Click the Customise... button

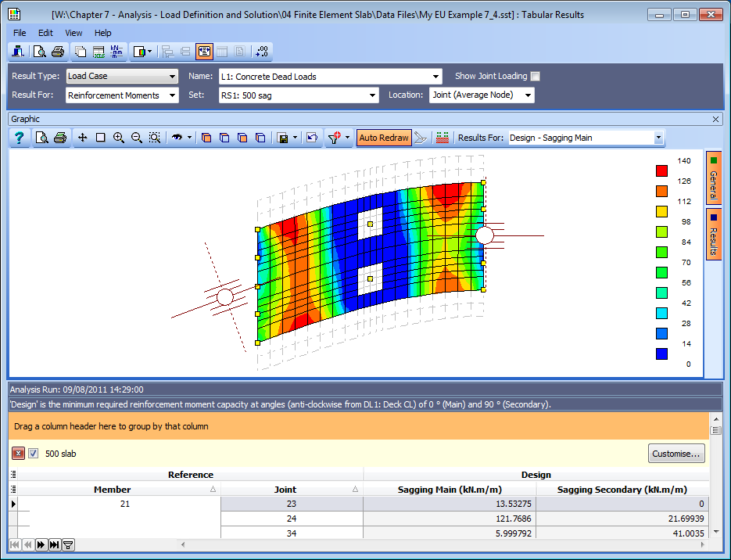(x=676, y=453)
